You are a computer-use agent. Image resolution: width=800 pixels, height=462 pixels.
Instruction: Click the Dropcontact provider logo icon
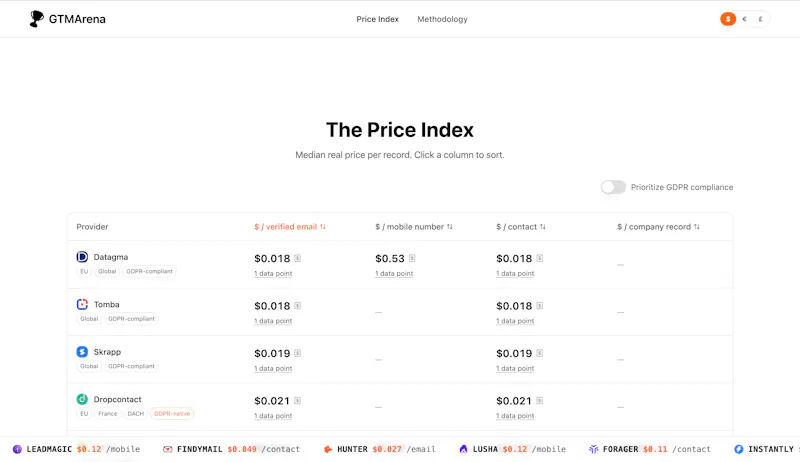[x=82, y=399]
